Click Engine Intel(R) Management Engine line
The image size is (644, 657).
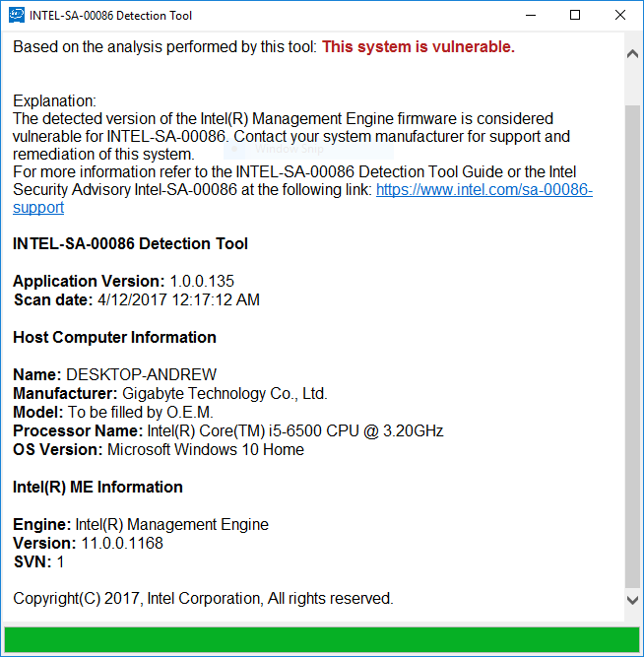tap(141, 525)
